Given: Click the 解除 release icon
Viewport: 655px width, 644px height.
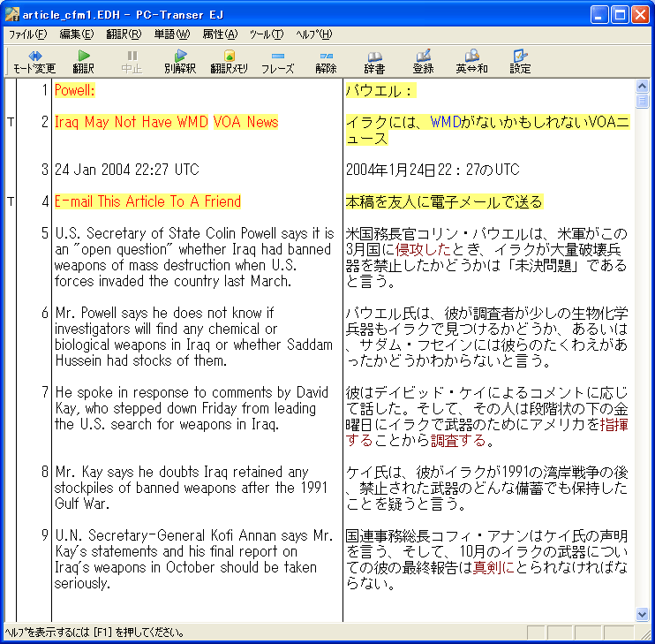Looking at the screenshot, I should [326, 62].
